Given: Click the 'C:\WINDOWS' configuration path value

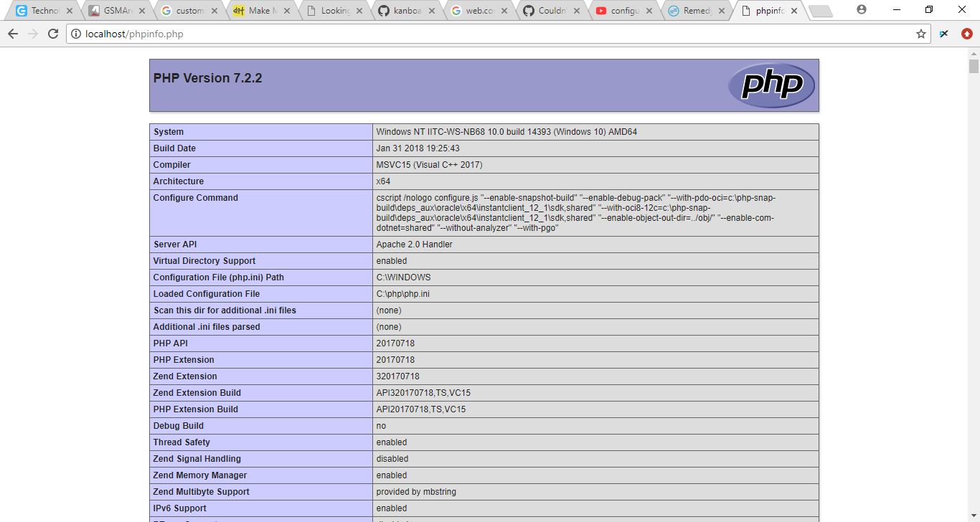Looking at the screenshot, I should pos(403,277).
